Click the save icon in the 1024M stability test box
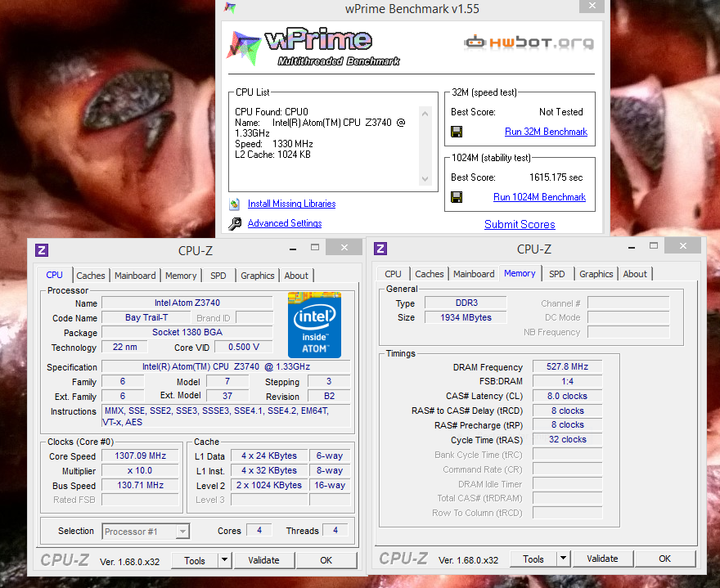This screenshot has width=720, height=588. click(457, 197)
